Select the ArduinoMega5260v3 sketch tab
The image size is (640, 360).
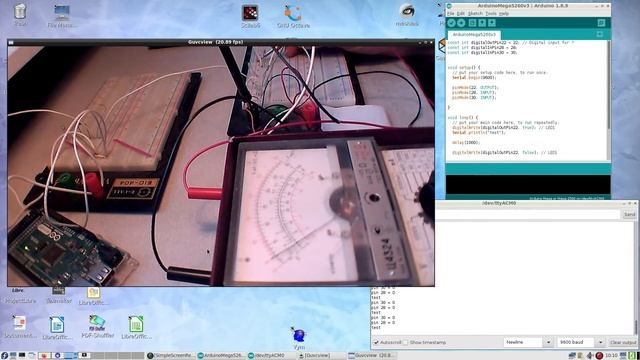pyautogui.click(x=474, y=35)
